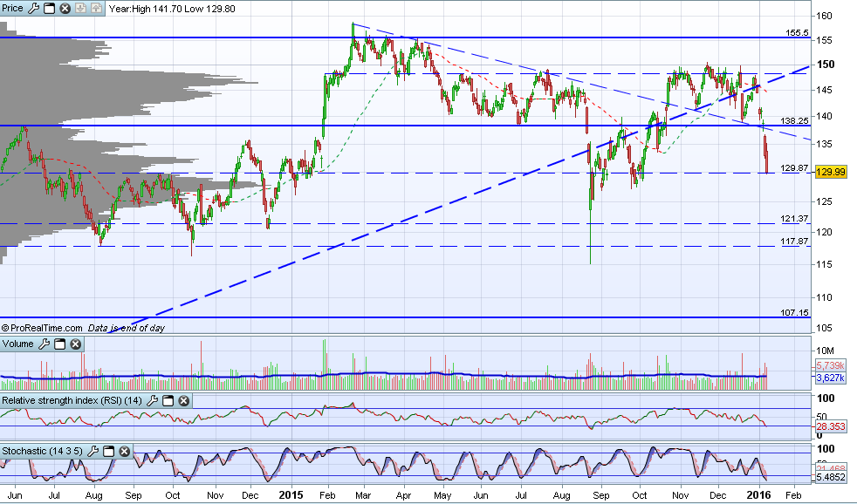Maximize the RSI panel
The height and width of the screenshot is (504, 857).
click(x=168, y=401)
